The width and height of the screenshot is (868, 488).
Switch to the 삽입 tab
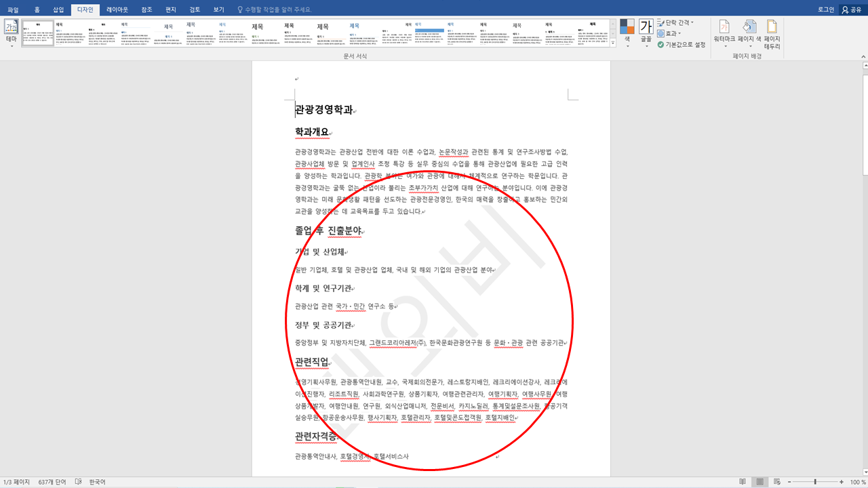58,9
